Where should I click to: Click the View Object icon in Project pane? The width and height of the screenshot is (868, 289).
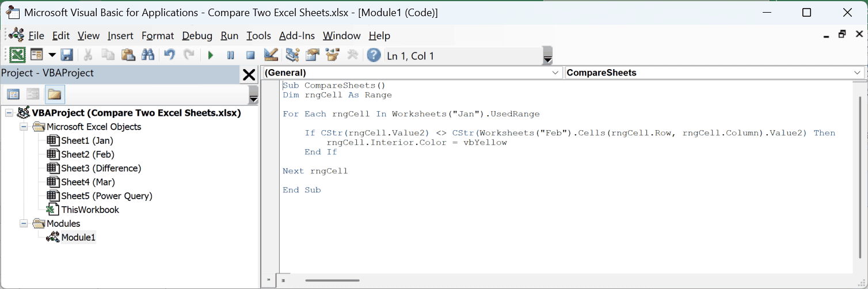33,94
